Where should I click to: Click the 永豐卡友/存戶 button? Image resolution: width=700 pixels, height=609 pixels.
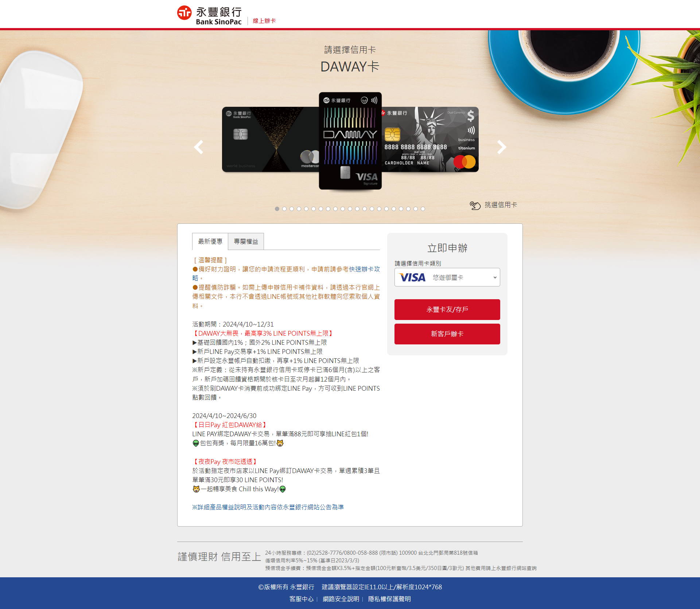(x=447, y=309)
